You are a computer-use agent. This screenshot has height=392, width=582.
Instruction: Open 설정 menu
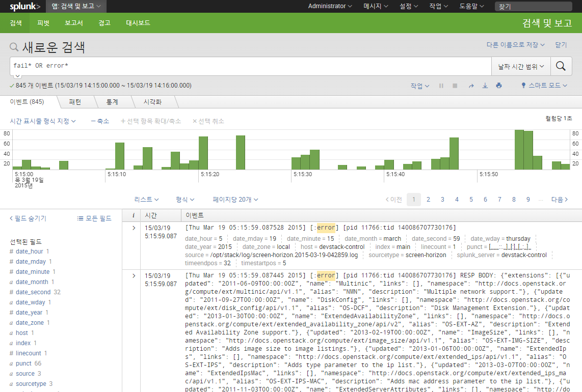point(409,6)
